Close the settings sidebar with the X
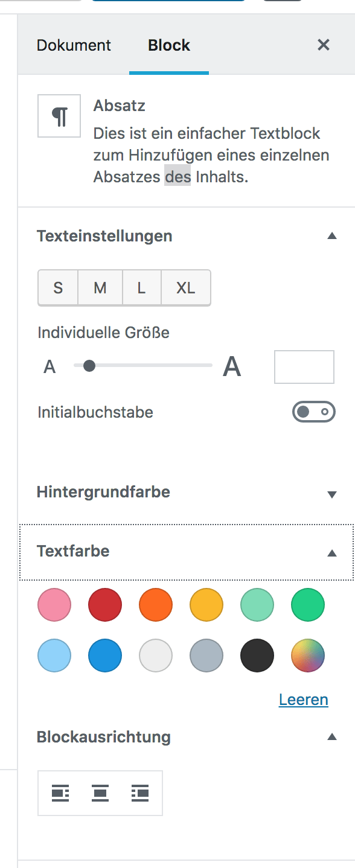 pos(324,45)
